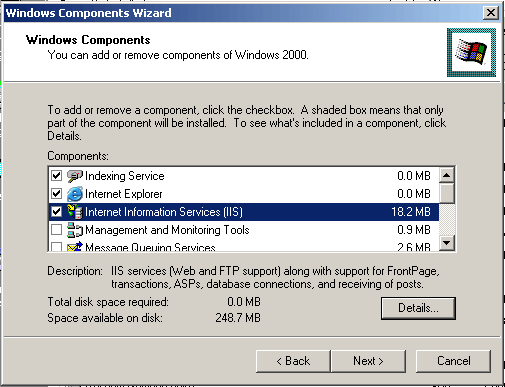Uncheck the Internet Explorer checkbox
This screenshot has width=505, height=387.
56,194
